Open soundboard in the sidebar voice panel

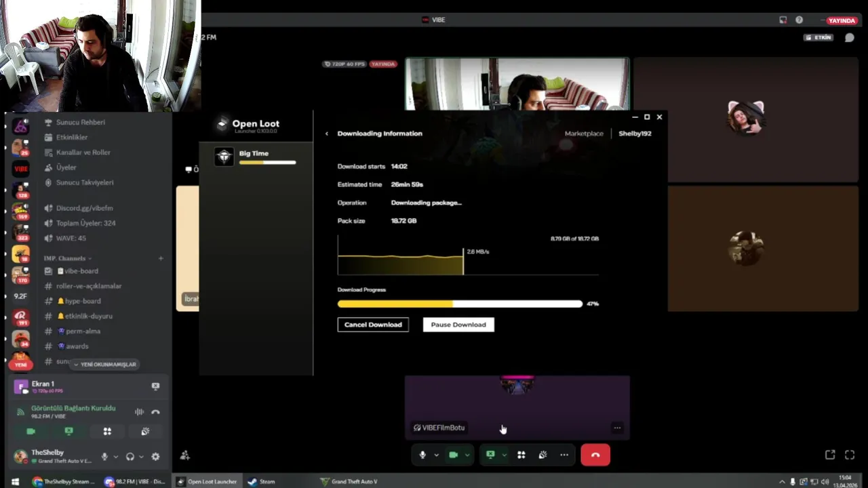tap(145, 431)
